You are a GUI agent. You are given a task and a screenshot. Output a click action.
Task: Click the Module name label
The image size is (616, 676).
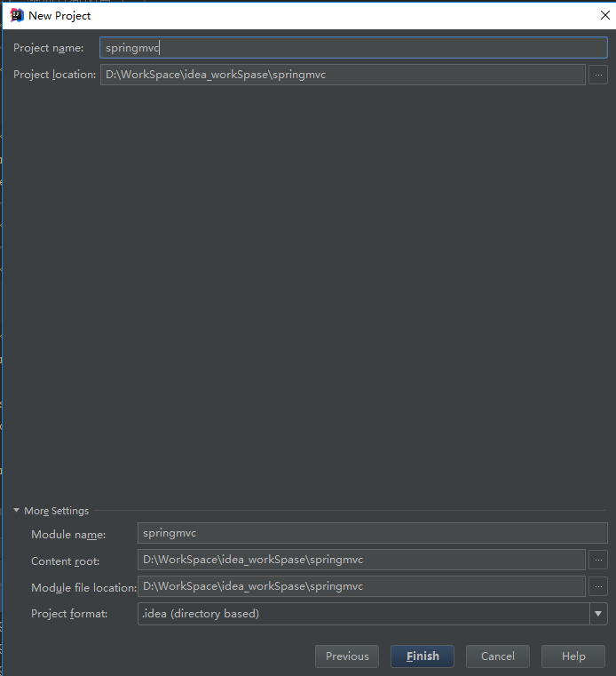coord(68,535)
